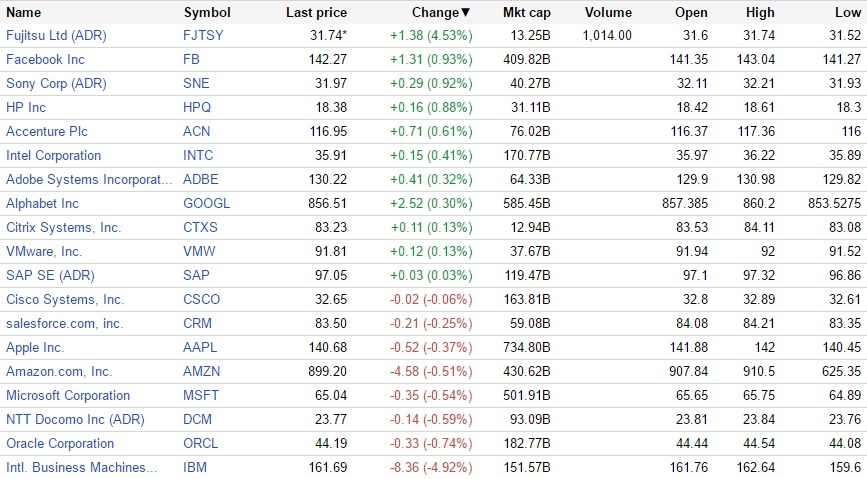The width and height of the screenshot is (867, 479).
Task: Sort by the Last price header
Action: [x=316, y=13]
